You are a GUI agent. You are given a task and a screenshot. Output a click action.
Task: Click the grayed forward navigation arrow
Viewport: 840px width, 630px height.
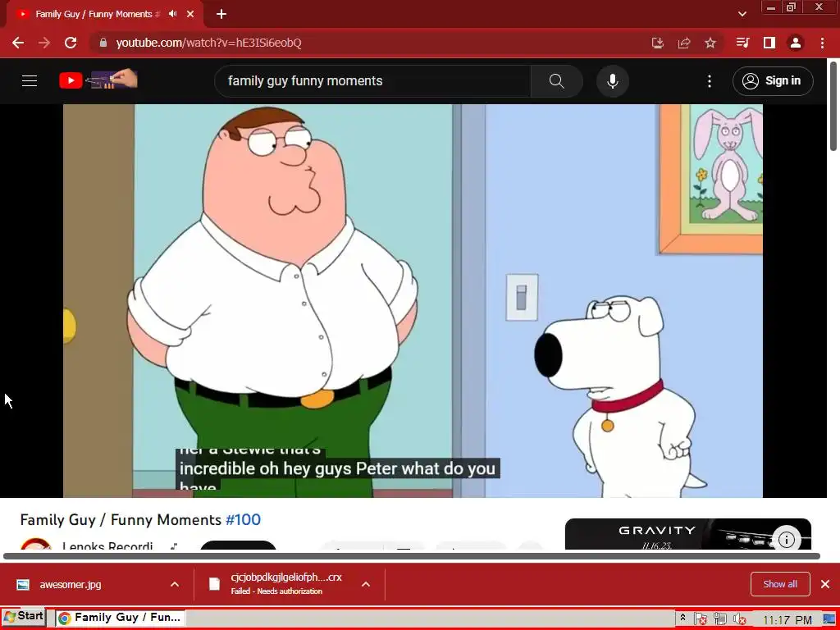pos(44,43)
